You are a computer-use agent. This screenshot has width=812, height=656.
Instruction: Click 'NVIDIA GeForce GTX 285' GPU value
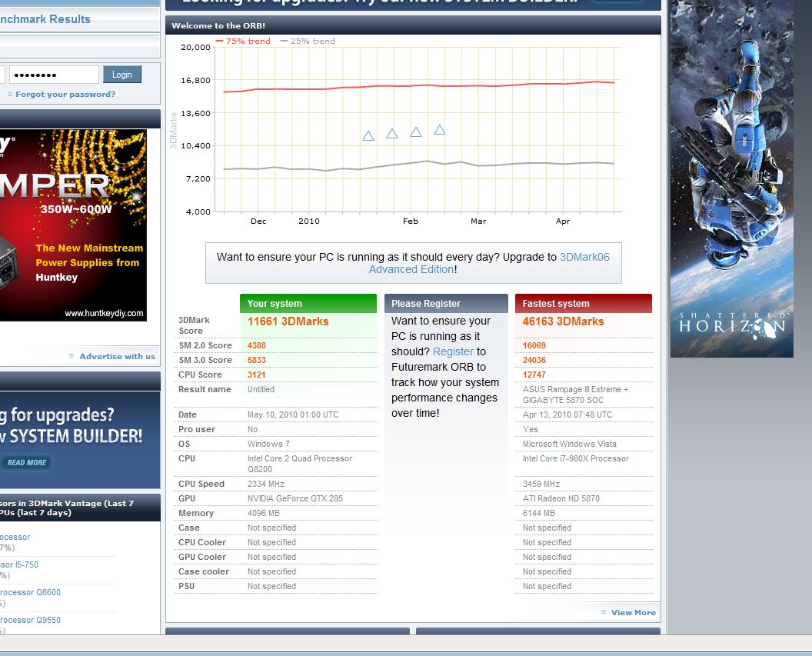295,498
